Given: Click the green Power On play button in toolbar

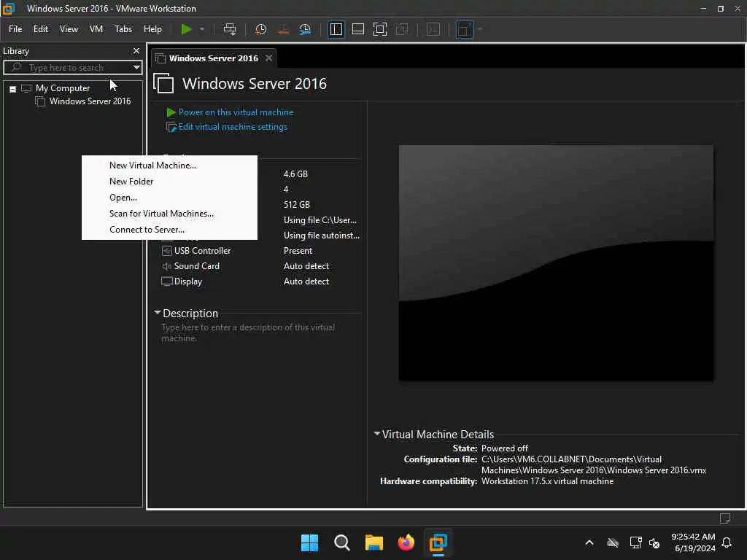Looking at the screenshot, I should pos(186,29).
